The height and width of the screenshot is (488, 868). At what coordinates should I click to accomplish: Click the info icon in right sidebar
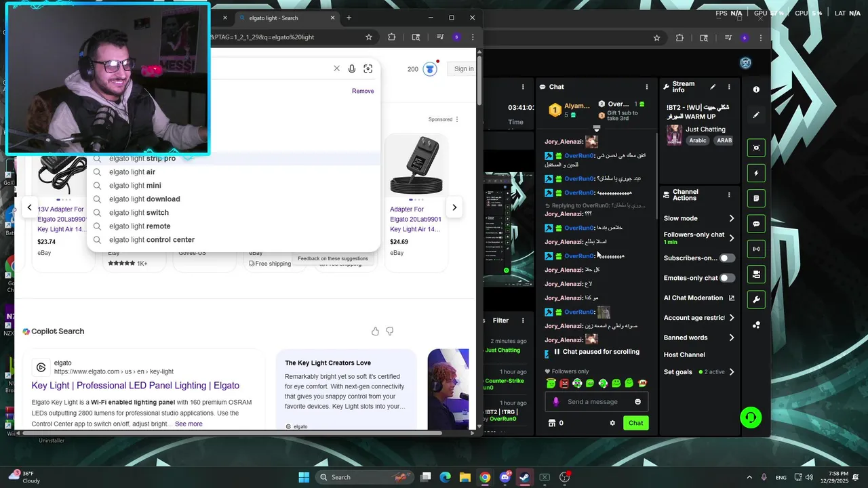[x=756, y=89]
